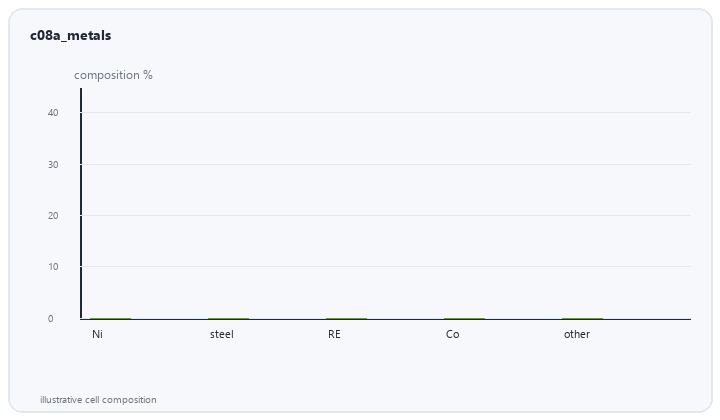
Task: Click the illustrative cell composition caption
Action: tap(98, 400)
